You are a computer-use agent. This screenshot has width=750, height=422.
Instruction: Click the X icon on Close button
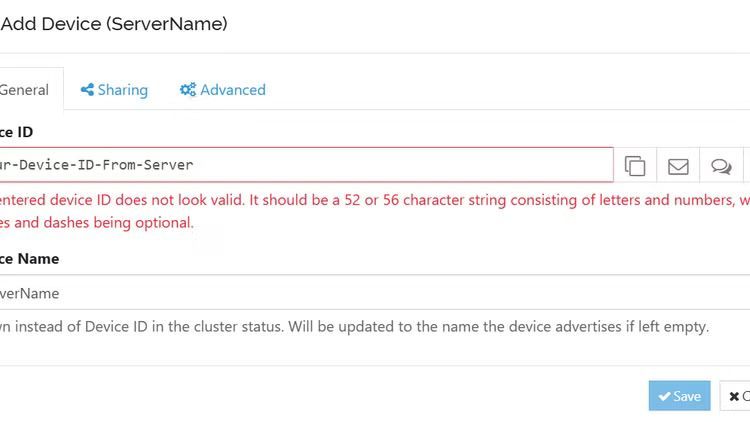734,396
